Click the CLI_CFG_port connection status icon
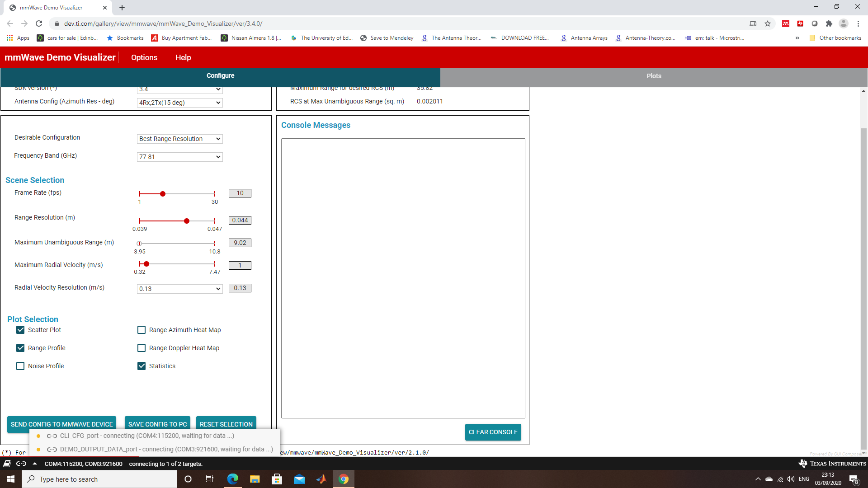The width and height of the screenshot is (868, 488). (52, 436)
